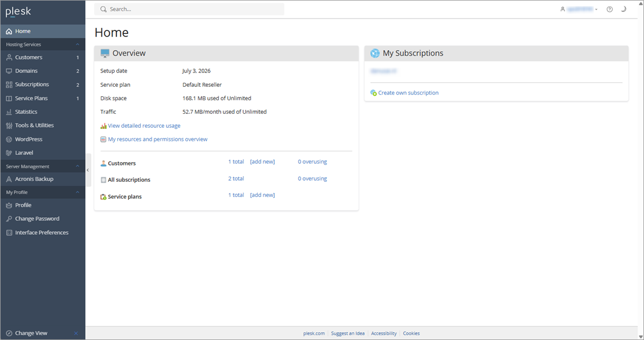This screenshot has height=340, width=644.
Task: Click the Interface Preferences icon
Action: pos(9,232)
